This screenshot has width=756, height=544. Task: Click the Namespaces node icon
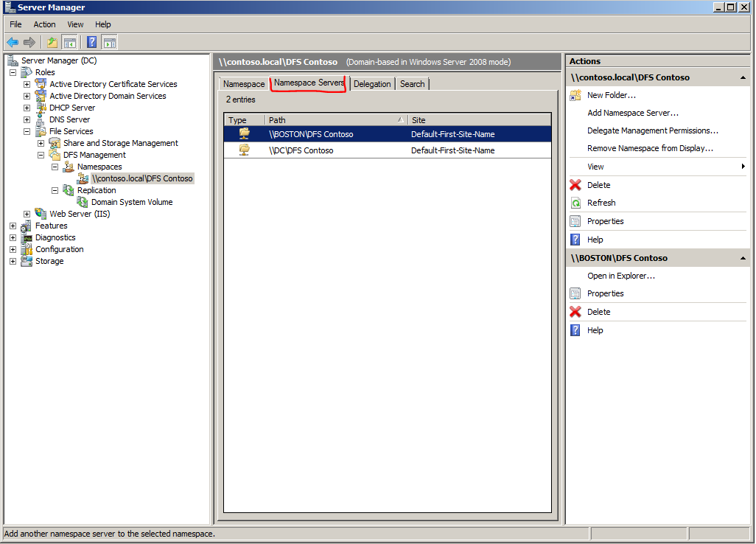[69, 167]
